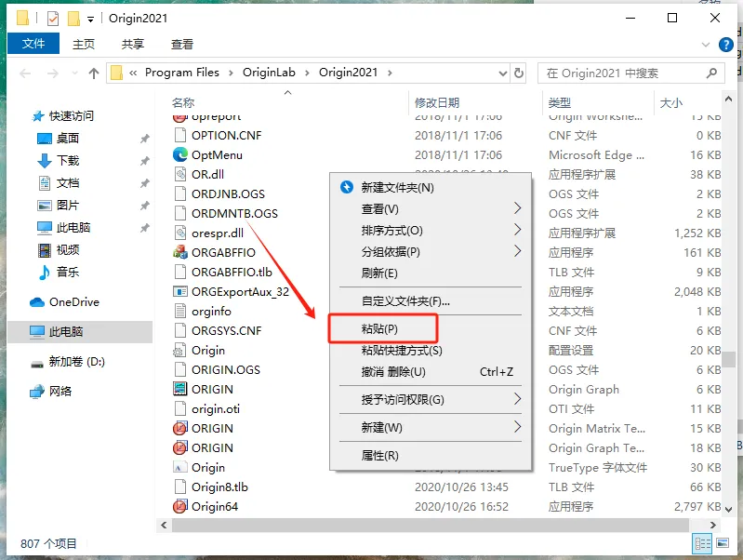
Task: Choose 粘贴(P) from context menu
Action: pos(431,328)
